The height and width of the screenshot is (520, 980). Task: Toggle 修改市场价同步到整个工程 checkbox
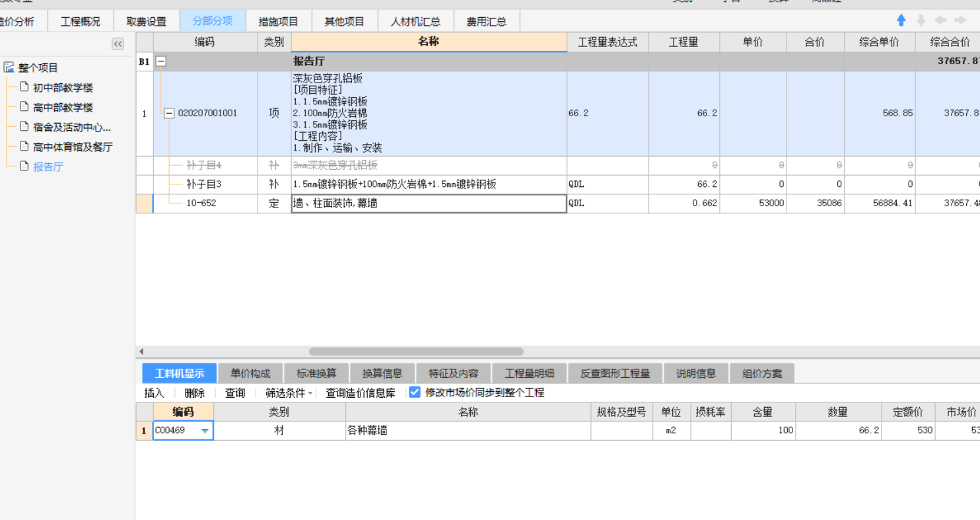(415, 392)
